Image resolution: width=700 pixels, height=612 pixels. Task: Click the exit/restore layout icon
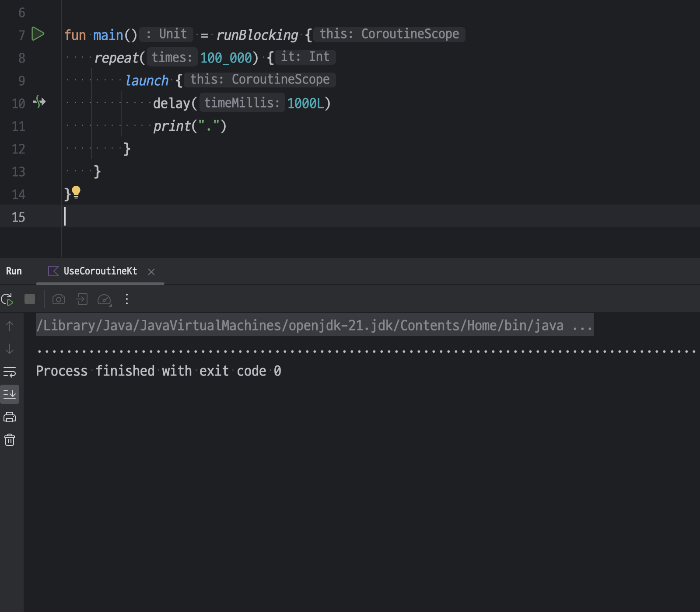82,299
